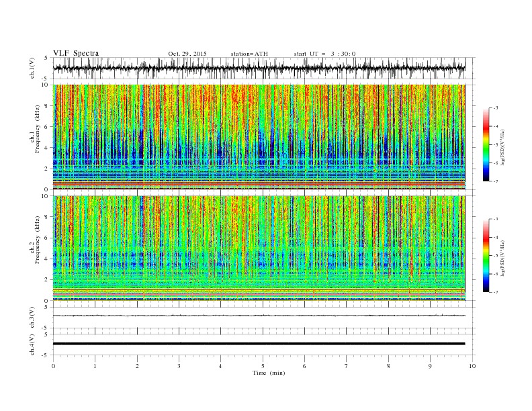Click the 'log(PSD)(V²/Hz)' label beside ch.1 color bar
Screen dimensions: 532x411
(x=503, y=147)
